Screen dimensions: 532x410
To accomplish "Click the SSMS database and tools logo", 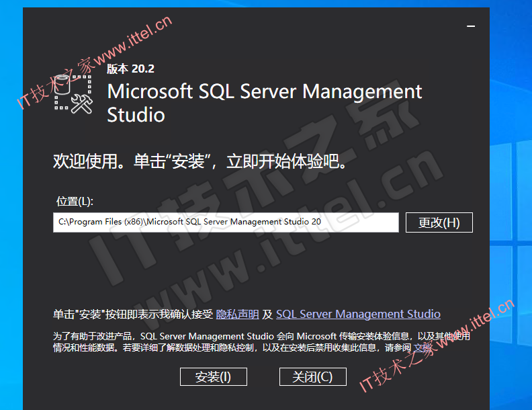I will coord(73,93).
